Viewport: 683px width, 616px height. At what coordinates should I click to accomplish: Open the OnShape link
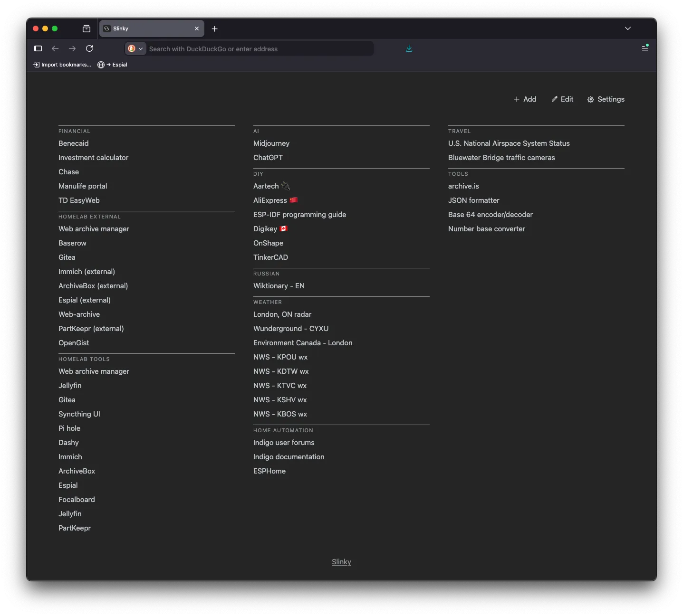coord(268,243)
